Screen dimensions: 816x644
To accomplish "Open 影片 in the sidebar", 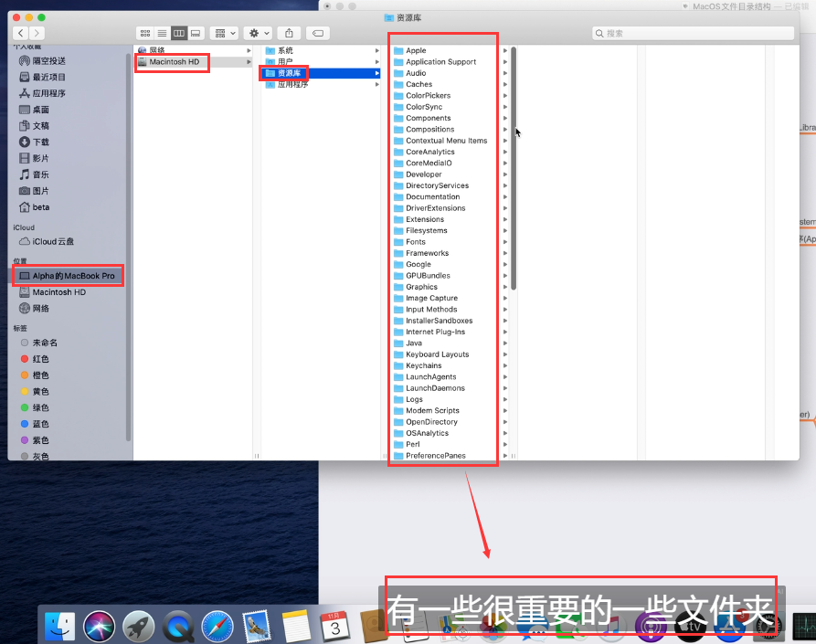I will click(x=35, y=158).
